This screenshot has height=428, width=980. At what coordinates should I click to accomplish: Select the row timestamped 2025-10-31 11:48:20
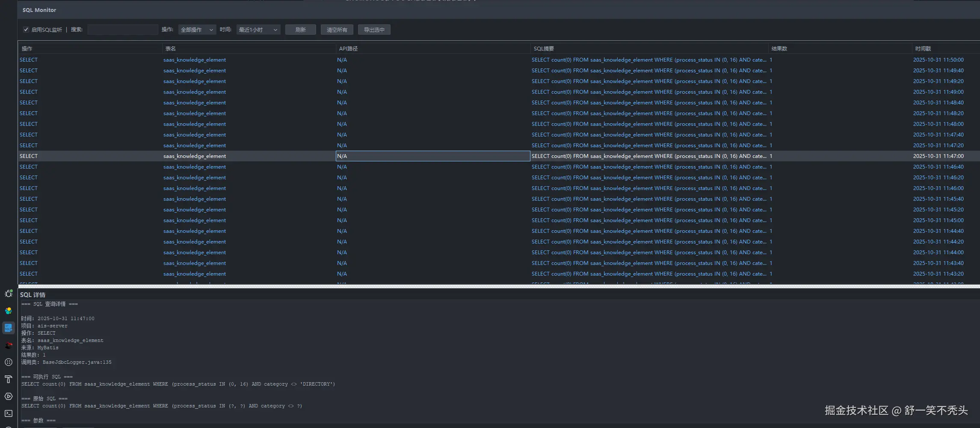click(x=499, y=113)
